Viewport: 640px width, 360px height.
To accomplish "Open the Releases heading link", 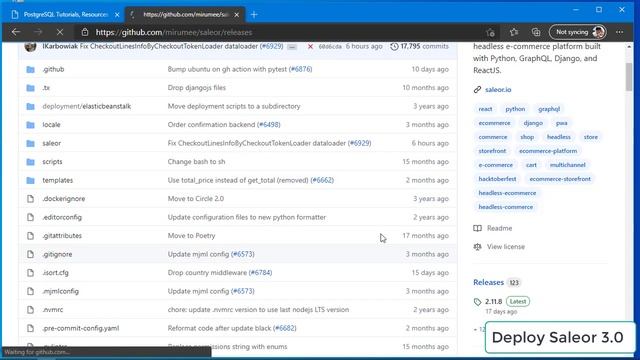I will 488,282.
